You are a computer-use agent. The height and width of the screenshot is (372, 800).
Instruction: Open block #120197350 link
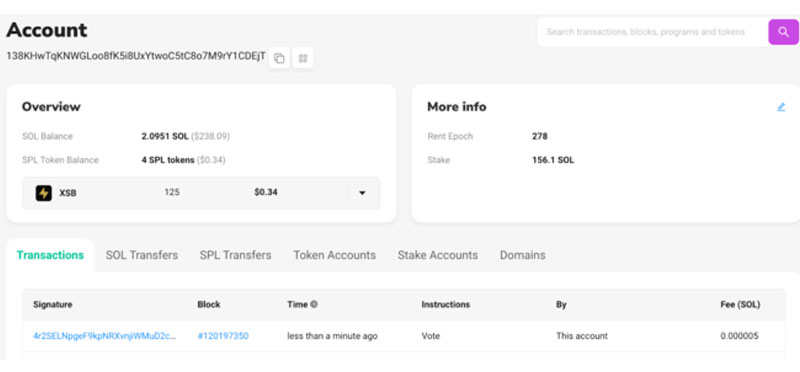click(x=223, y=336)
